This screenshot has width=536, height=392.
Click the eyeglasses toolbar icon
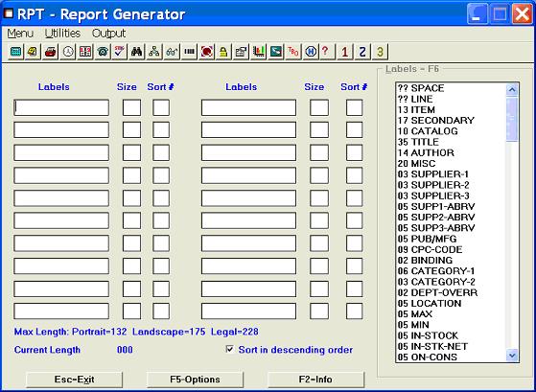point(172,52)
